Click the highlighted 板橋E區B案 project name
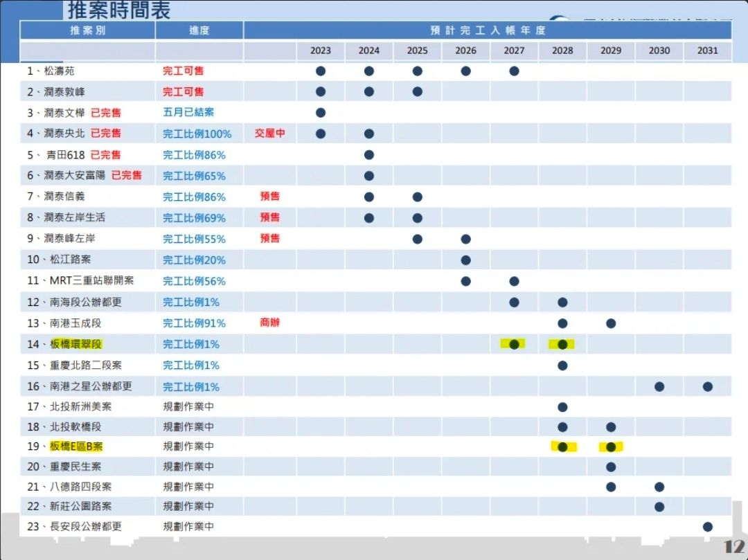748x560 pixels. [x=75, y=446]
